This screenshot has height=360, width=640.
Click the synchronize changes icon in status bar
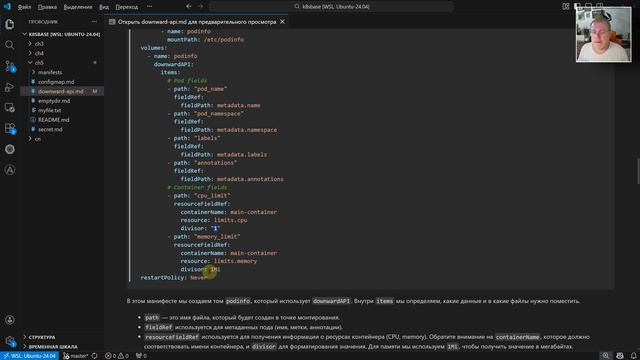tap(95, 356)
